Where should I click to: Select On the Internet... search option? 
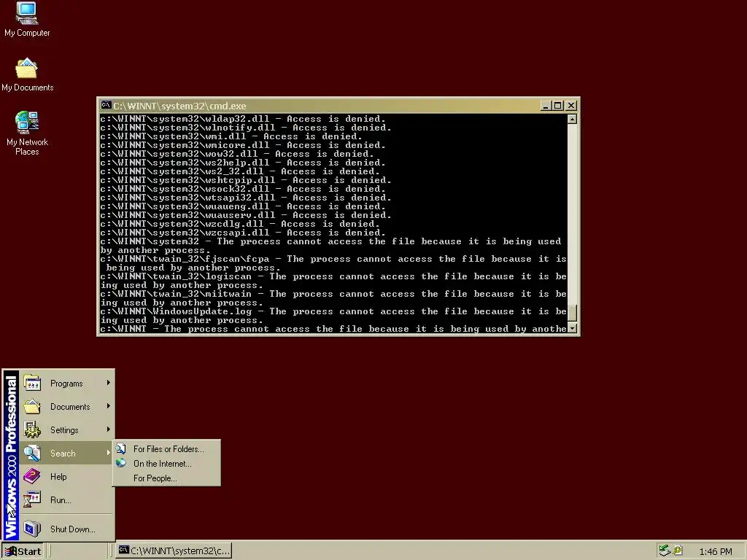tap(167, 463)
